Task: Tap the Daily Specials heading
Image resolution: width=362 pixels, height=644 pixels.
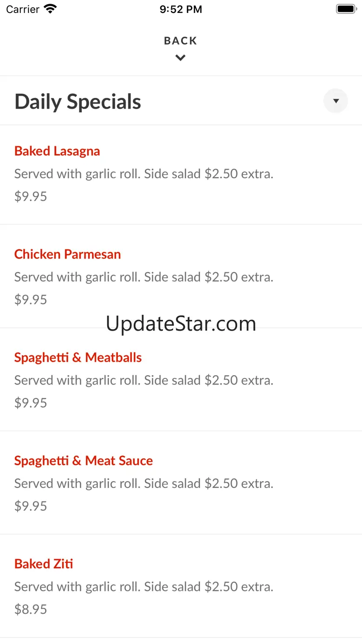Action: 78,102
